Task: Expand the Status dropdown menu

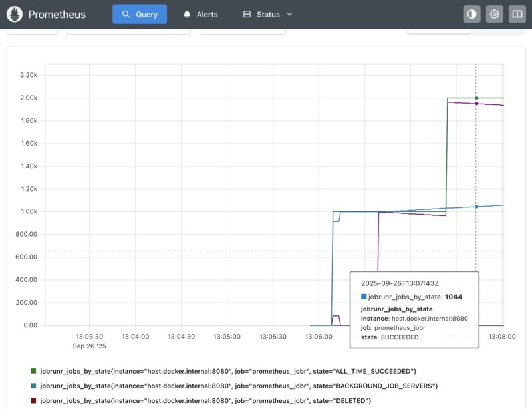Action: [267, 14]
